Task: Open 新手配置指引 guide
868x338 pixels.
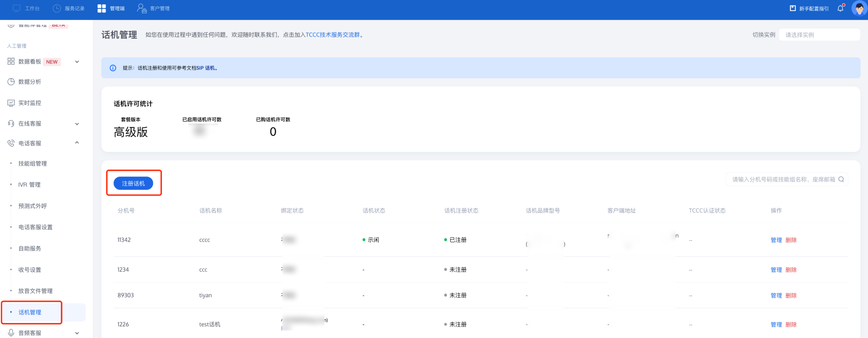Action: click(809, 8)
